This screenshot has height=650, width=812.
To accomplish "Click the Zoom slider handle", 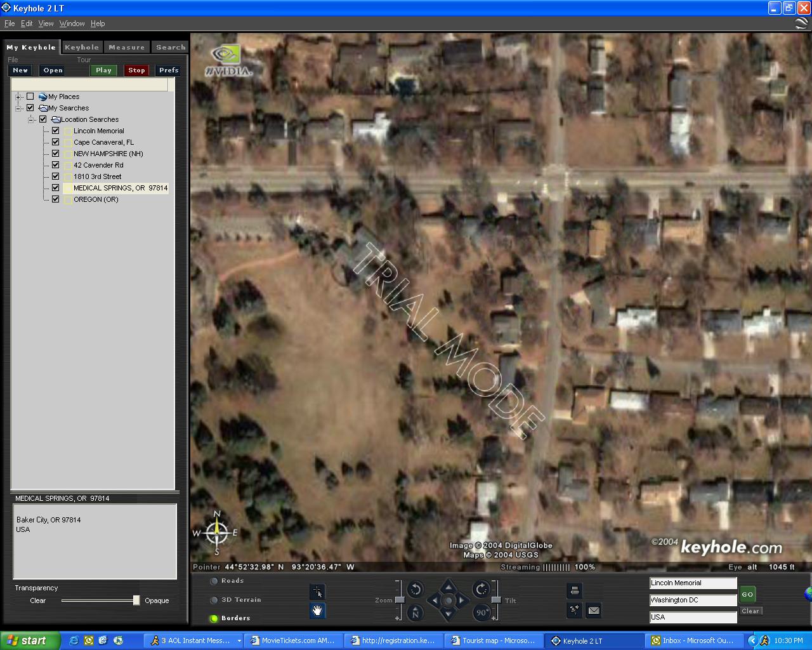I will pos(400,600).
